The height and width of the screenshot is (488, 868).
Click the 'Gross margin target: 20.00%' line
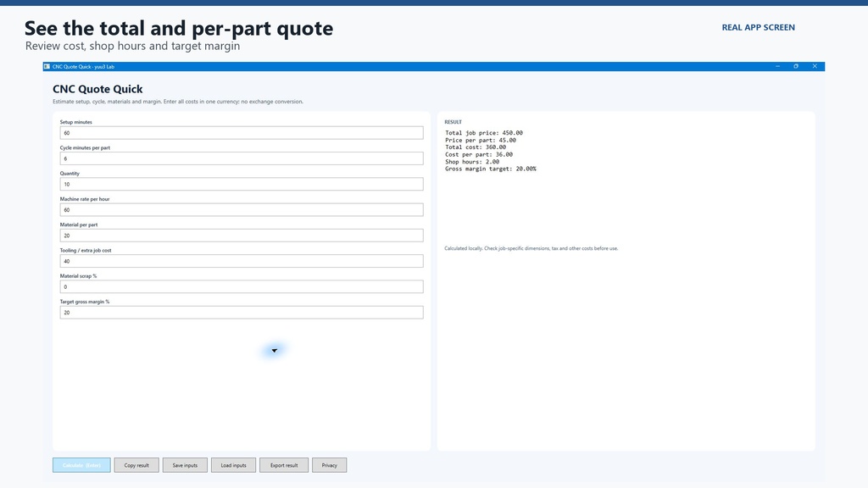click(x=491, y=169)
